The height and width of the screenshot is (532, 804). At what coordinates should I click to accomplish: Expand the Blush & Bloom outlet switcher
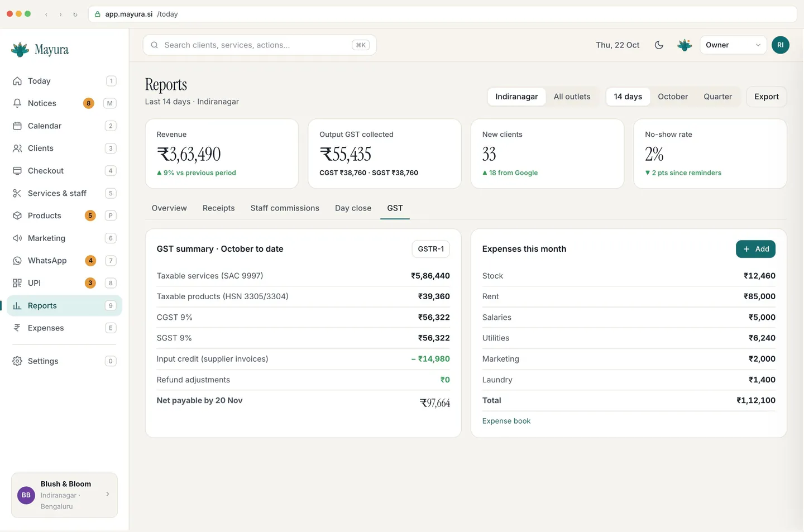coord(64,495)
